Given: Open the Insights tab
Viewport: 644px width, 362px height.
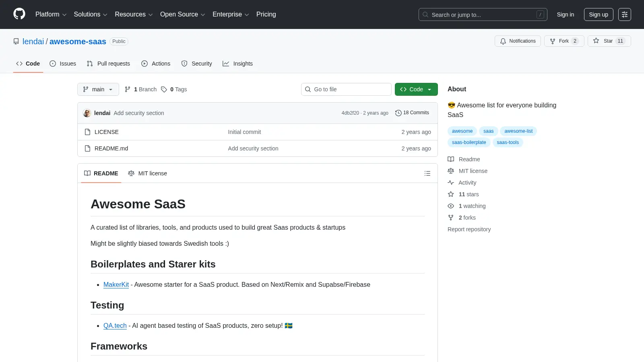Looking at the screenshot, I should click(237, 64).
